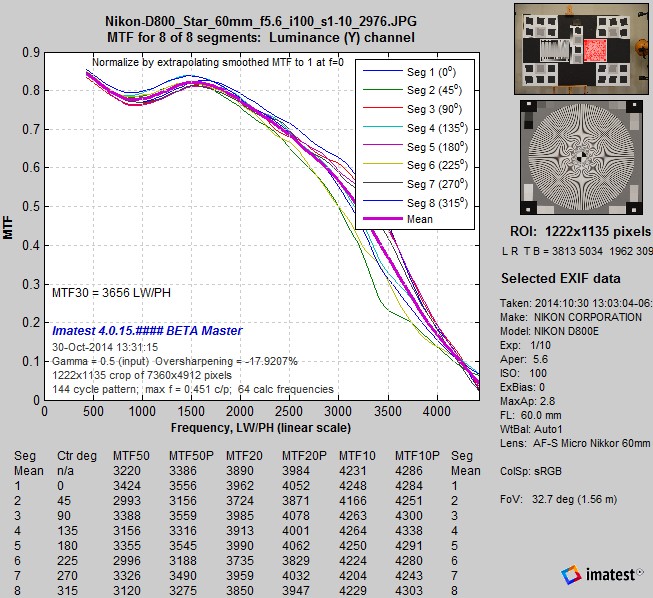Click the plot title file name Nikon-D800_Star_60mm
Screen dimensions: 653x598
[261, 21]
